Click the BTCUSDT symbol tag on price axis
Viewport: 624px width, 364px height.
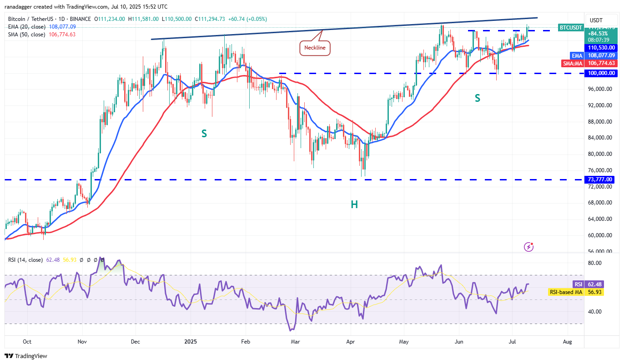[x=570, y=27]
